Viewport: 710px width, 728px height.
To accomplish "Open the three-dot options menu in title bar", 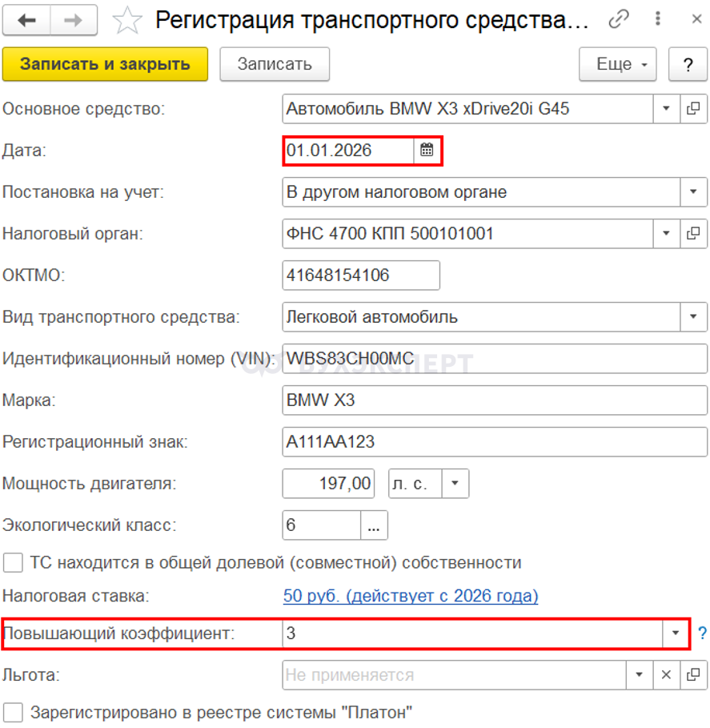I will pyautogui.click(x=657, y=18).
